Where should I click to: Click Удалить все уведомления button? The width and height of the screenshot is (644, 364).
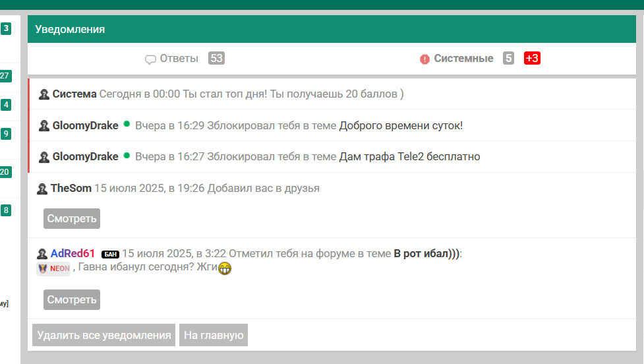coord(104,335)
